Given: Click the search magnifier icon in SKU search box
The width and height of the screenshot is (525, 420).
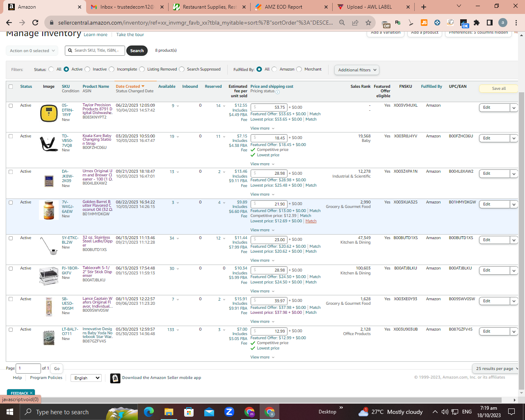Looking at the screenshot, I should click(x=70, y=50).
